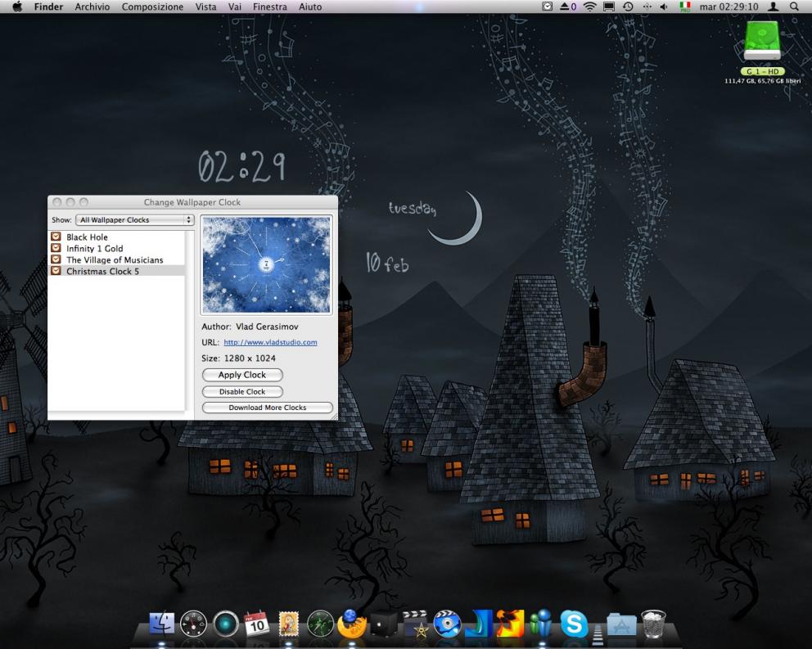This screenshot has height=649, width=812.
Task: Select the "Black Hole" list row
Action: (x=116, y=237)
